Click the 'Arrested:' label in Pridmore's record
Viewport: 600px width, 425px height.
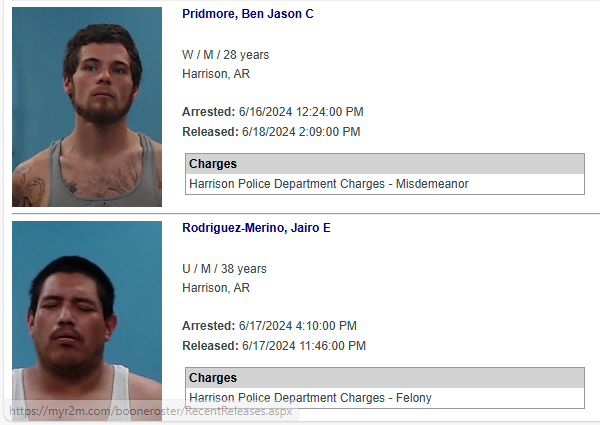(208, 112)
